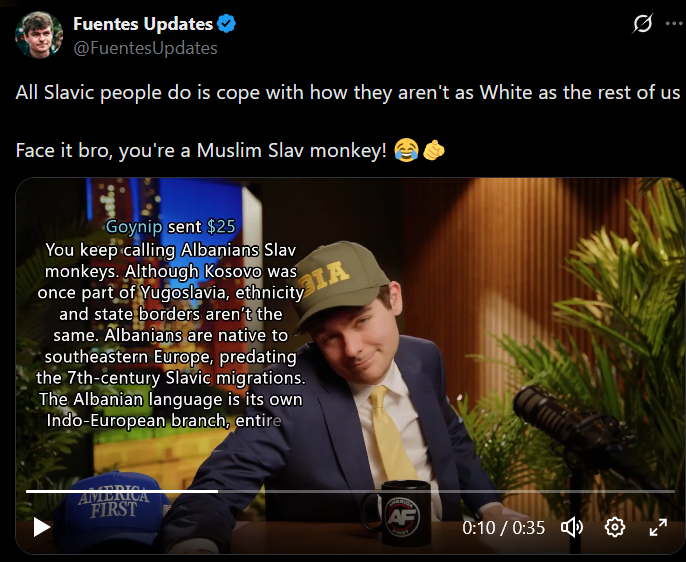
Task: Click the laughing-crying emoji in the post
Action: [x=406, y=150]
